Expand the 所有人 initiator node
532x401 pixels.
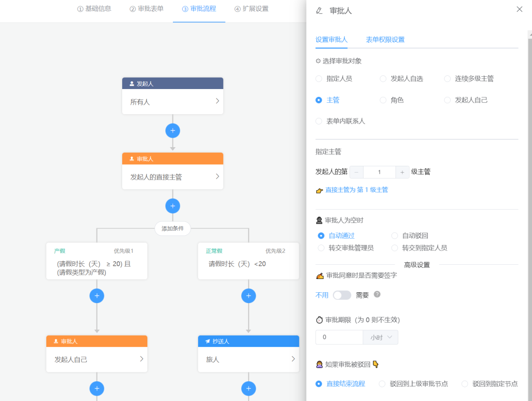(x=217, y=101)
